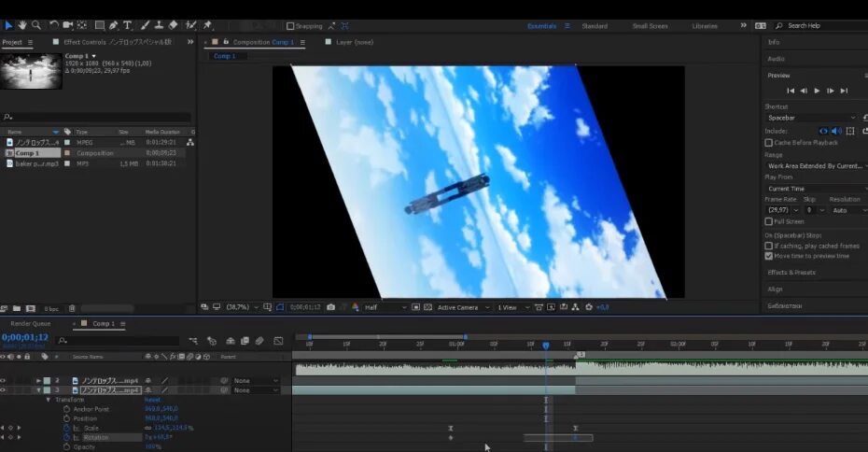The image size is (868, 452).
Task: Click the new folder icon in Project panel
Action: (x=17, y=308)
